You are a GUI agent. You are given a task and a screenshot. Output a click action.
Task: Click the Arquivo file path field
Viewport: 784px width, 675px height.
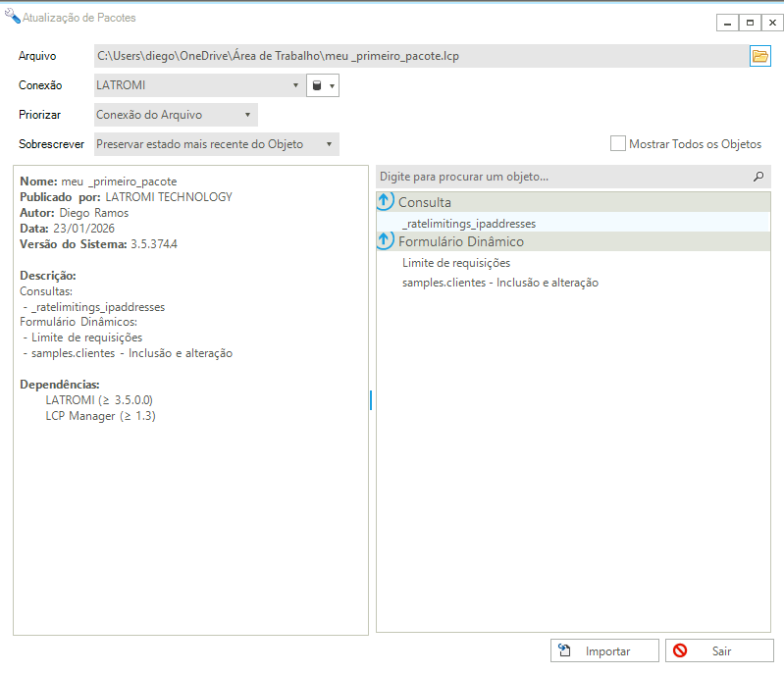pyautogui.click(x=420, y=56)
